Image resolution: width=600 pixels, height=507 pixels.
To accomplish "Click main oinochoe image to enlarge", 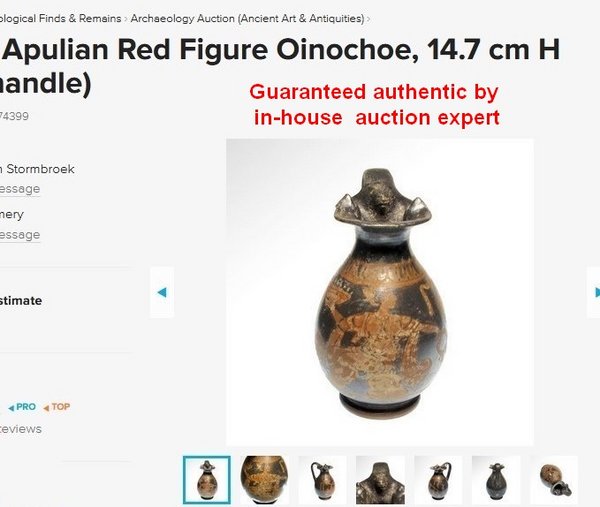I will pyautogui.click(x=380, y=292).
